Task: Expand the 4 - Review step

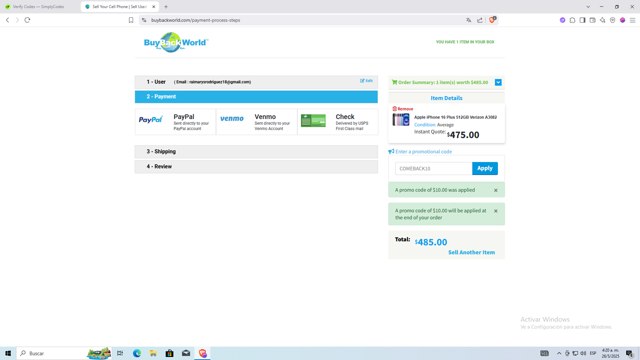Action: point(256,167)
